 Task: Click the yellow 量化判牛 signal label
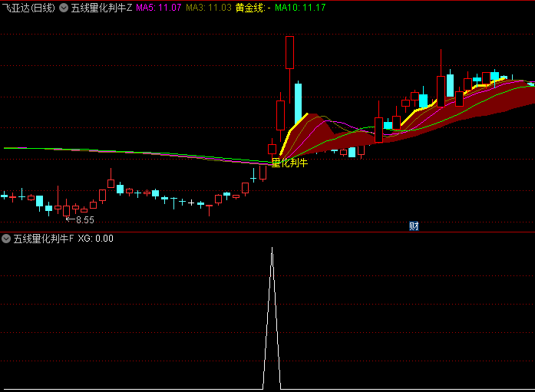coord(289,163)
